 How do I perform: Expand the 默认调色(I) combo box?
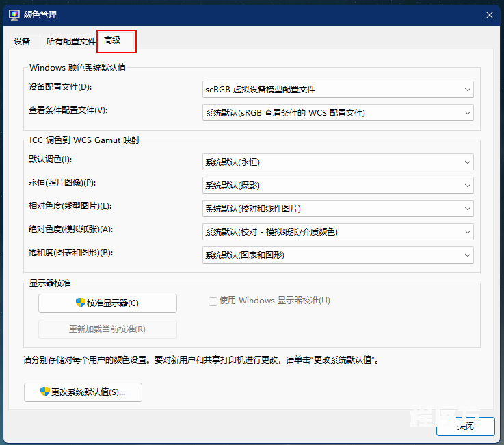tap(338, 162)
